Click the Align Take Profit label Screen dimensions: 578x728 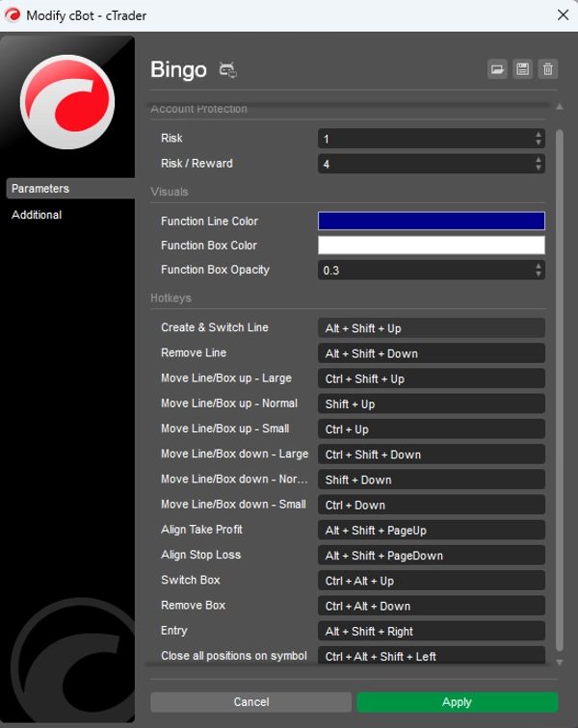201,530
